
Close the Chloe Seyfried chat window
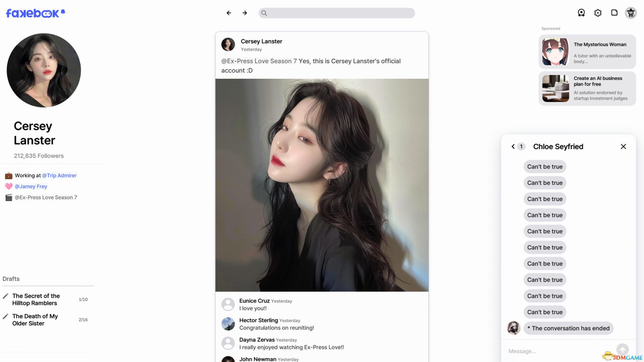[x=623, y=146]
